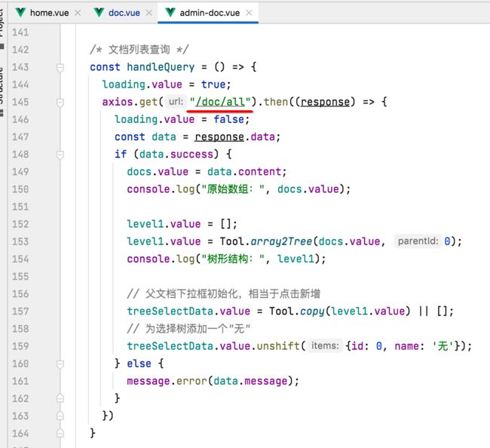Close the home.vue tab
This screenshot has height=448, width=490.
coord(78,13)
